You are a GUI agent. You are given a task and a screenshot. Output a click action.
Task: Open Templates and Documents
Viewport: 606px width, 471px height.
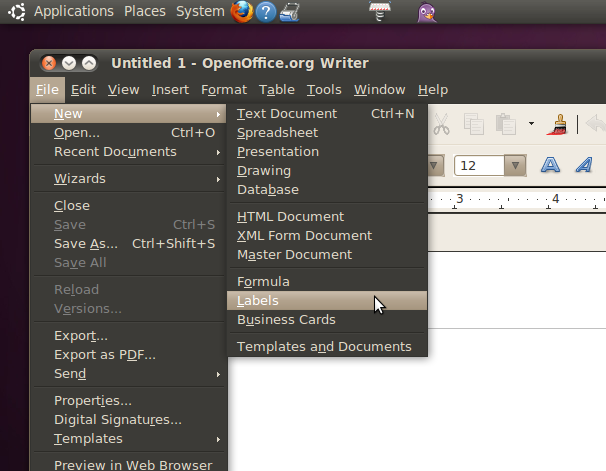pyautogui.click(x=327, y=347)
